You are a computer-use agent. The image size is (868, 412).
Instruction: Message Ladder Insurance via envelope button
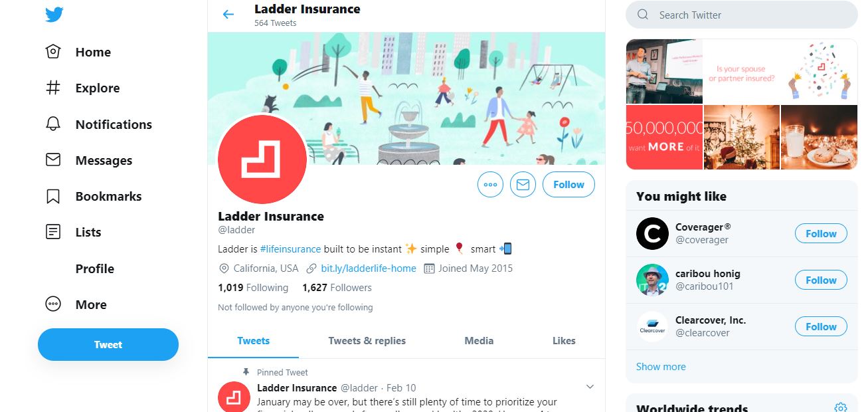(x=523, y=185)
